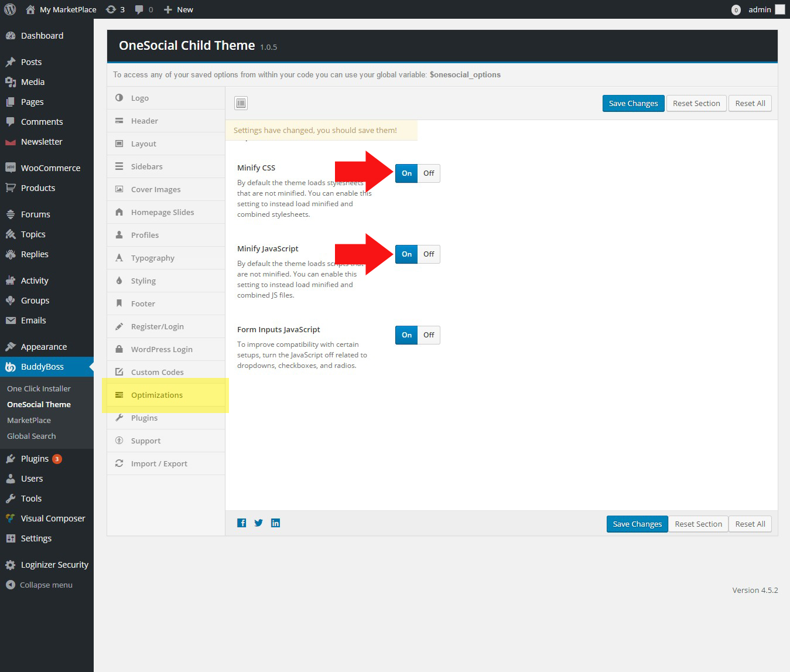Collapse the admin sidebar menu
This screenshot has width=790, height=672.
point(39,585)
